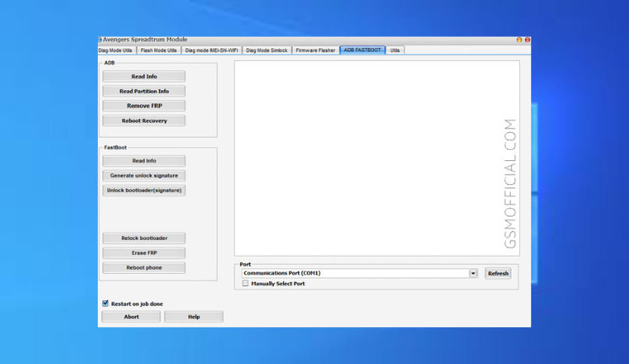Refresh the port list
The width and height of the screenshot is (629, 364).
498,274
